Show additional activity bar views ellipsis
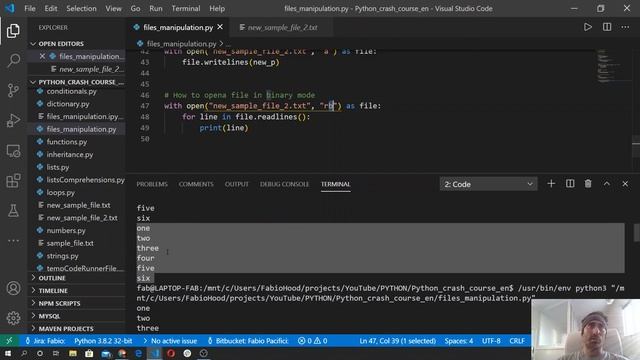Screen dimensions: 640x360 [13, 240]
